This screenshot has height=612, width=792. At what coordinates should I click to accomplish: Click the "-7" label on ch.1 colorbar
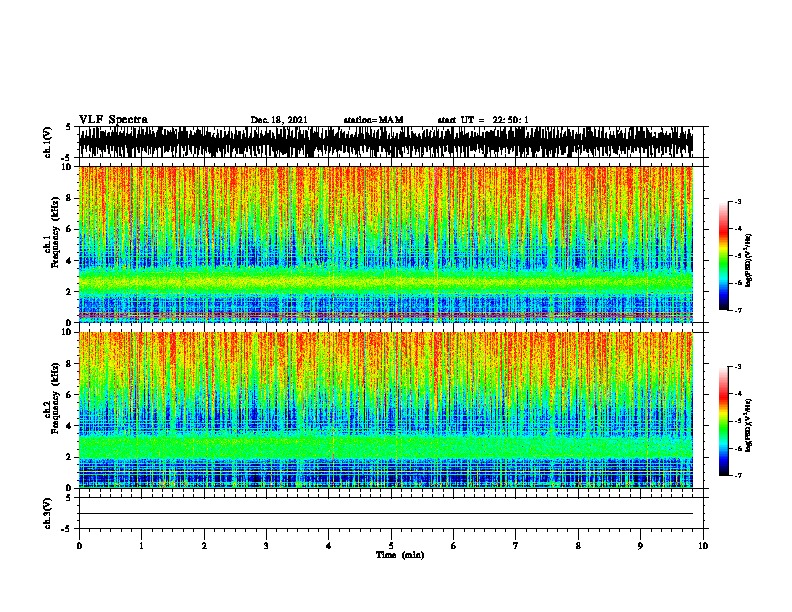(x=738, y=310)
